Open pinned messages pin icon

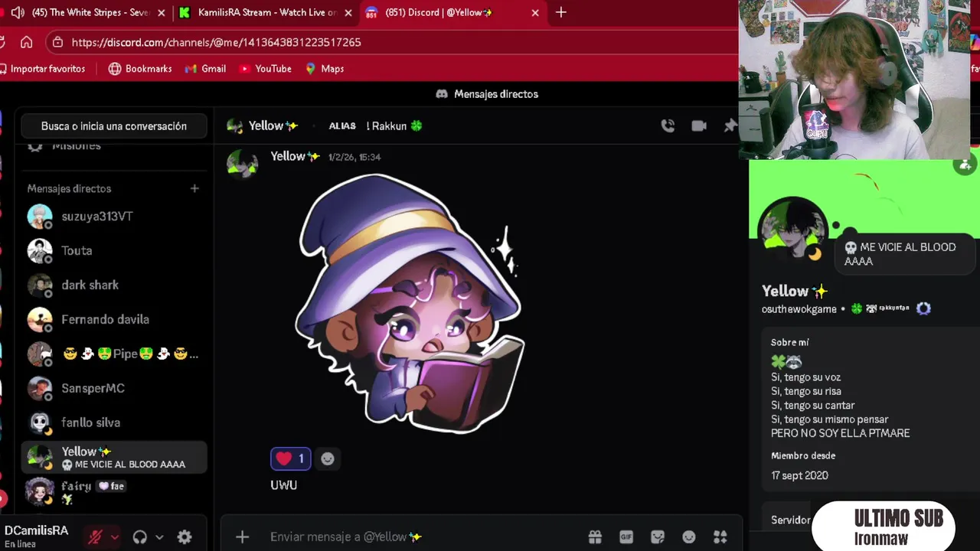coord(730,126)
